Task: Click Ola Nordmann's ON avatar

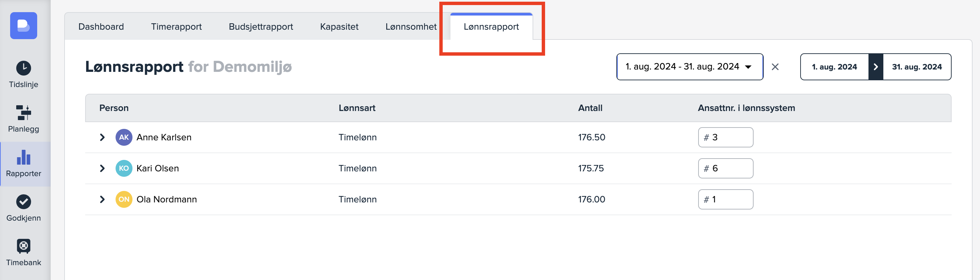Action: [124, 199]
